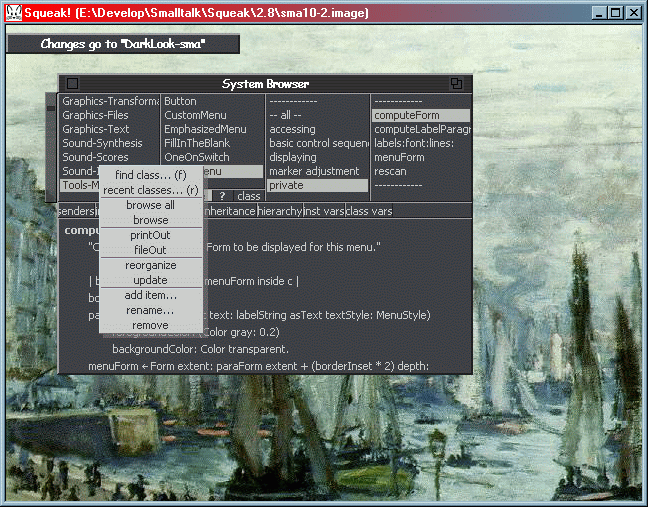The height and width of the screenshot is (507, 648).
Task: Select 'update' menu entry
Action: pos(151,280)
